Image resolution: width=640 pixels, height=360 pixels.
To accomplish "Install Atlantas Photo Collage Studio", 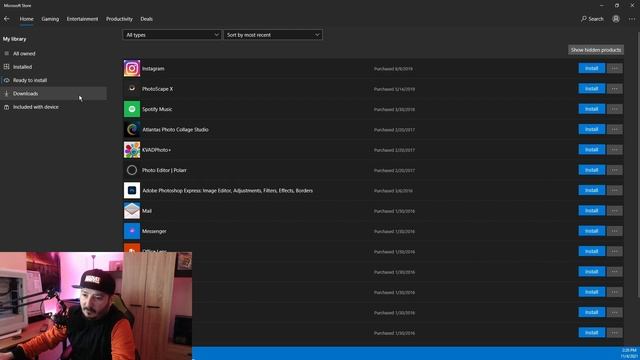I will (591, 129).
